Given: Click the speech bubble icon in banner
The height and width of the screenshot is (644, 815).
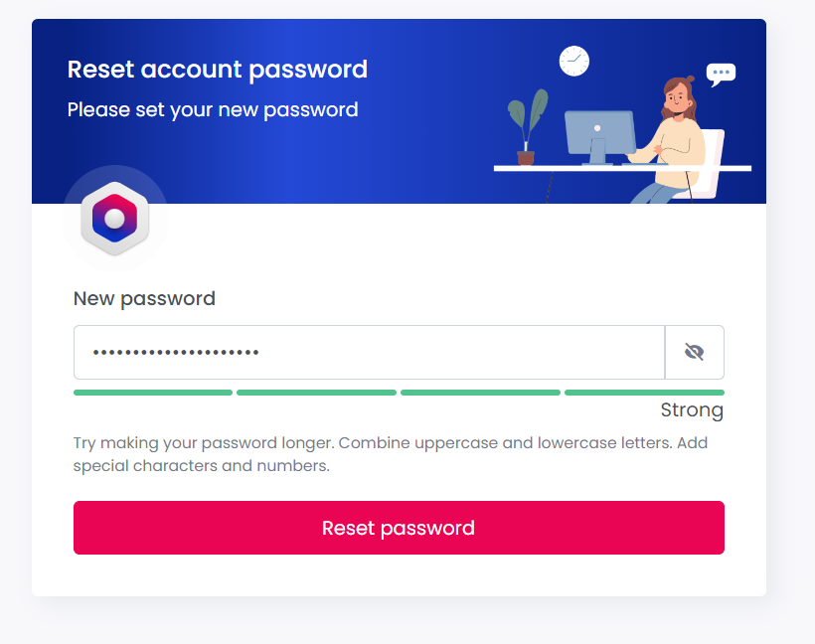Looking at the screenshot, I should 721,74.
